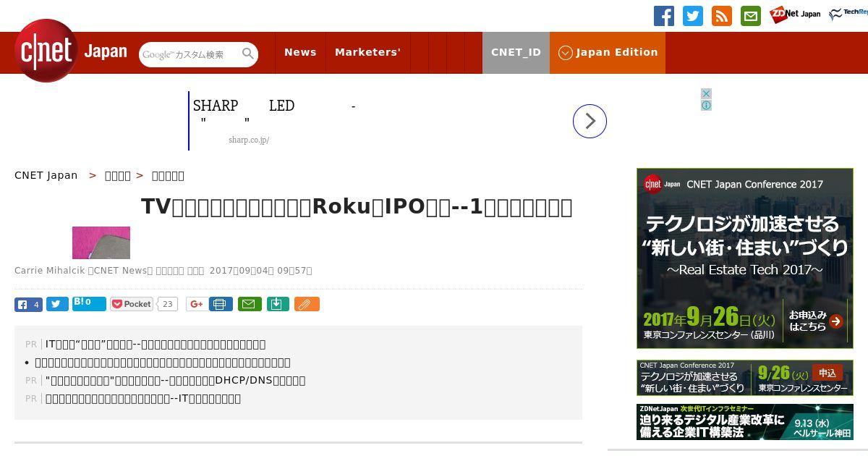Viewport: 868px width, 456px height.
Task: Share the article on Facebook, count 4
Action: [x=28, y=304]
